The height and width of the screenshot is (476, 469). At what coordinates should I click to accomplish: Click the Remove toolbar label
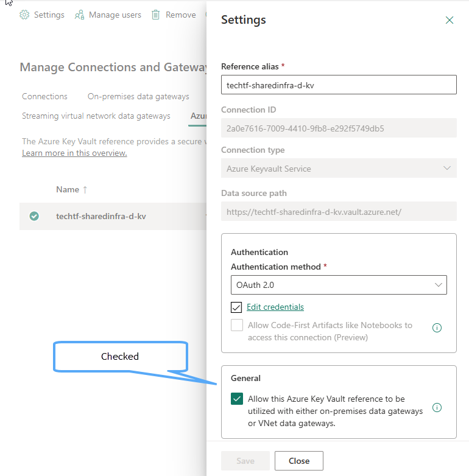pyautogui.click(x=181, y=15)
